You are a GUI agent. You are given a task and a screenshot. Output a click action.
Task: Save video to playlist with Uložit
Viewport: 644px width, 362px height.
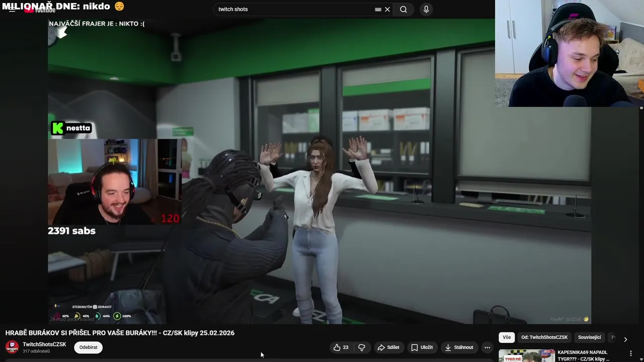coord(422,347)
